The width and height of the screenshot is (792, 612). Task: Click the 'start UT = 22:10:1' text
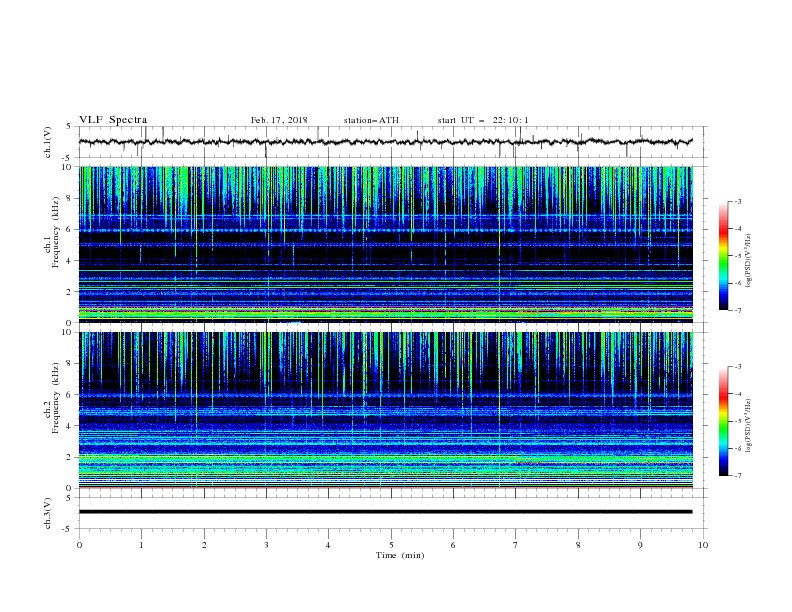(x=483, y=120)
